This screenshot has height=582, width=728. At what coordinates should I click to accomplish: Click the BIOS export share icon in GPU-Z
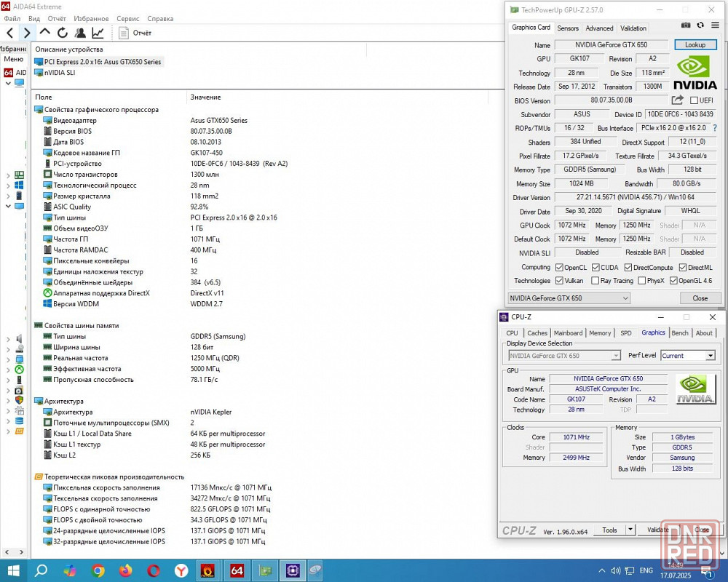[678, 100]
